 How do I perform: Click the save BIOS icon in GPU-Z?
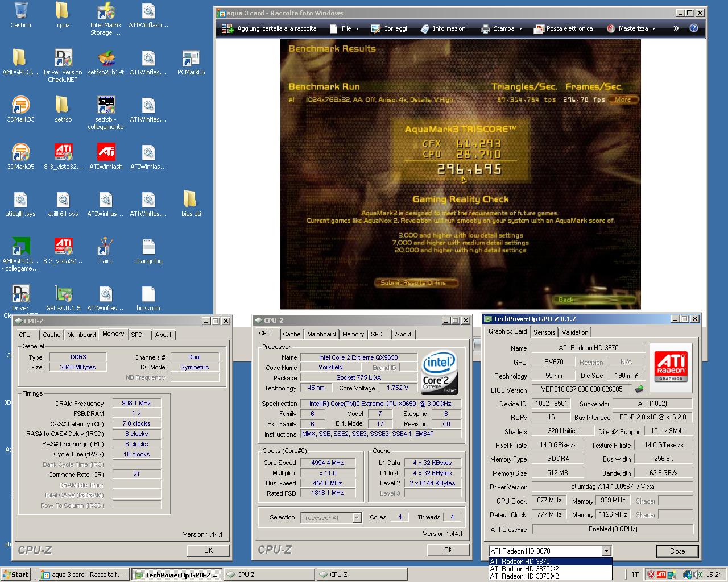pyautogui.click(x=639, y=389)
